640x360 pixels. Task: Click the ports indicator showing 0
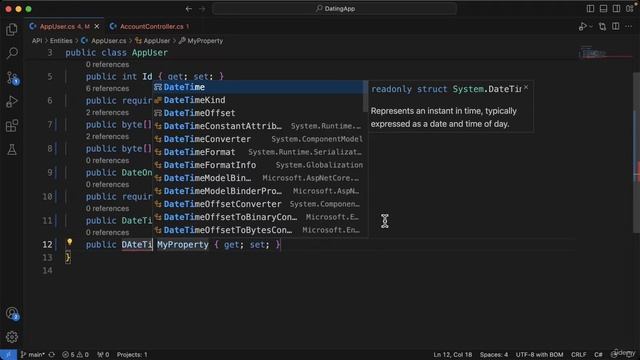click(103, 355)
